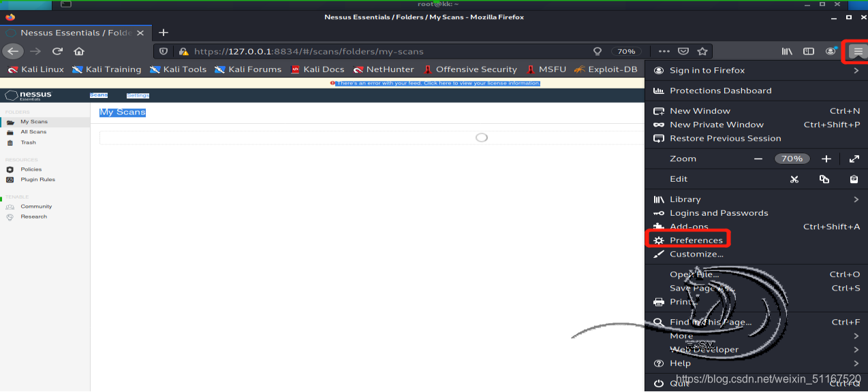Viewport: 868px width, 392px height.
Task: Select My Scans folder
Action: [x=45, y=122]
